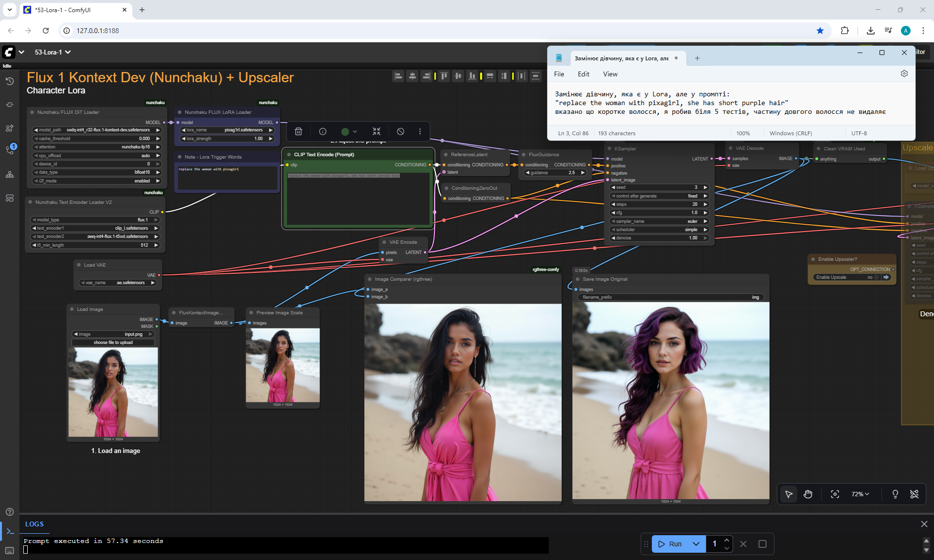Select the hand pan tool
Screen dimensions: 934x560
(808, 494)
